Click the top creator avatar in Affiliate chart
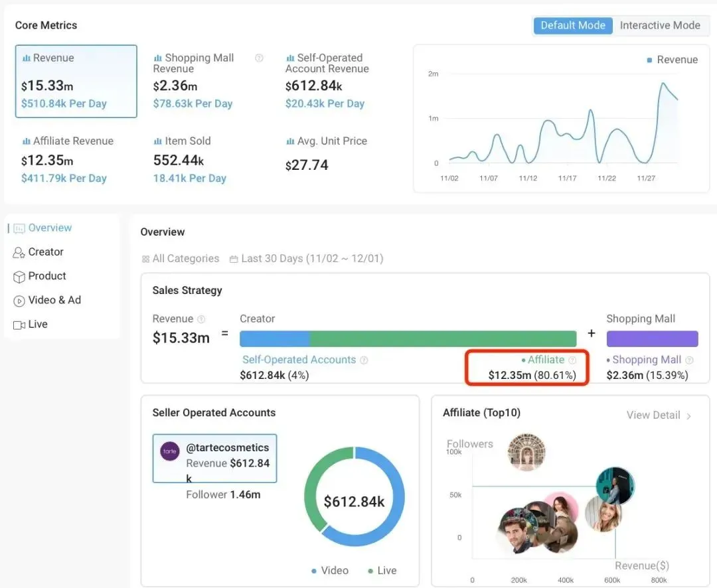717x588 pixels. coord(526,453)
